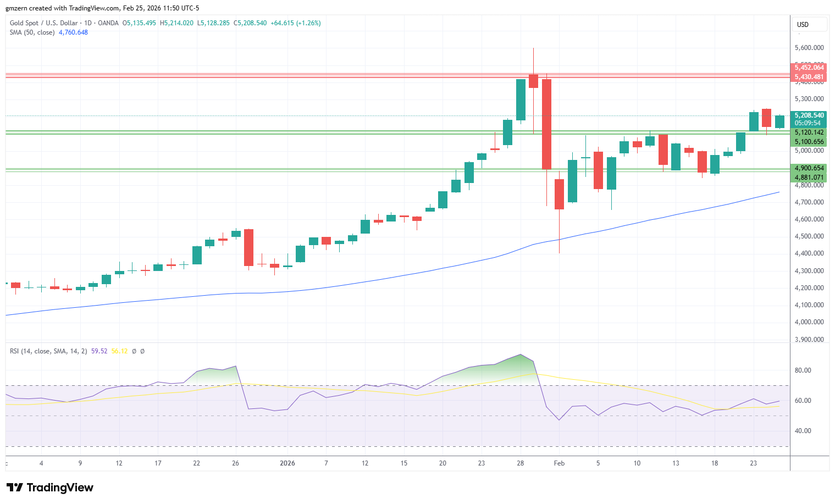This screenshot has width=835, height=504.
Task: Select the RSI (14, close, SMA, 14, 2) label
Action: 48,351
